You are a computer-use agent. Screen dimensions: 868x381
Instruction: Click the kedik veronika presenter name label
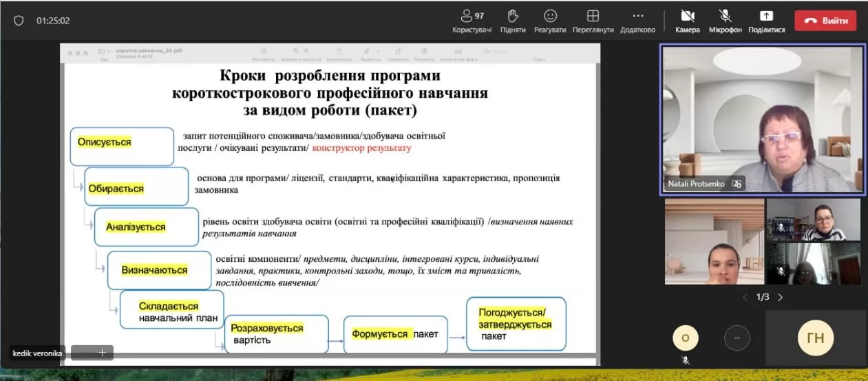37,353
